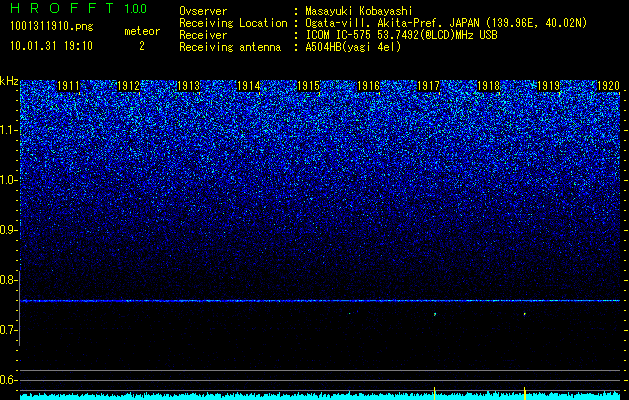Click the 1915 time marker
Screen dimensions: 629x400
pos(308,86)
